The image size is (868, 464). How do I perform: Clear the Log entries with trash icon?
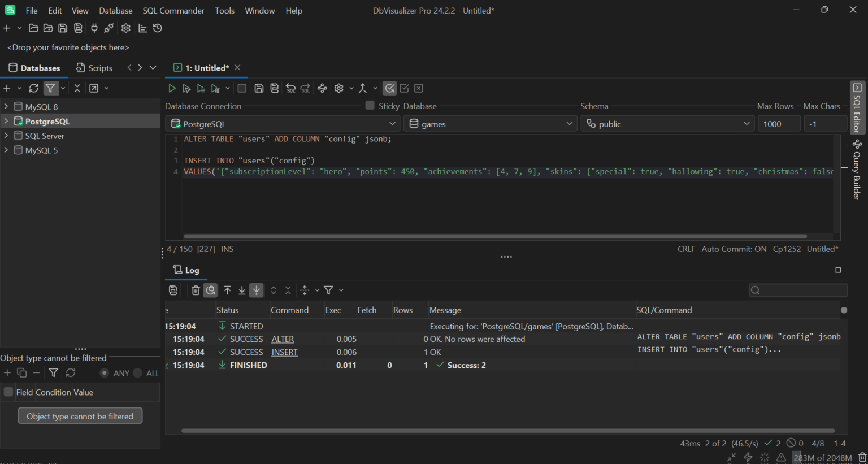click(196, 290)
